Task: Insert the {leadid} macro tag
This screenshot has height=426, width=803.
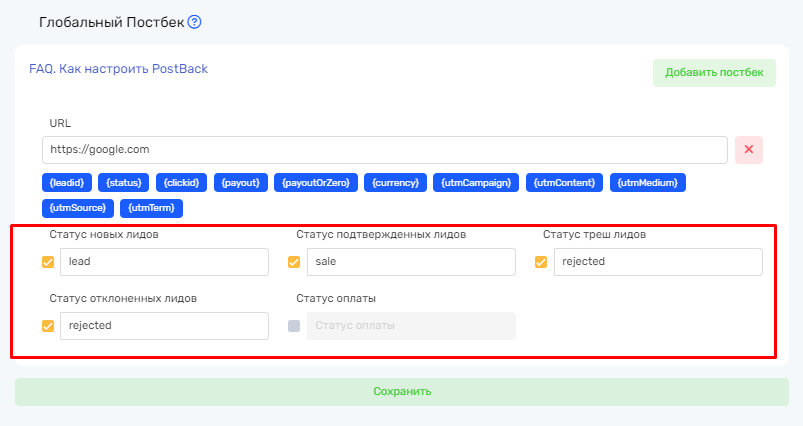Action: 70,183
